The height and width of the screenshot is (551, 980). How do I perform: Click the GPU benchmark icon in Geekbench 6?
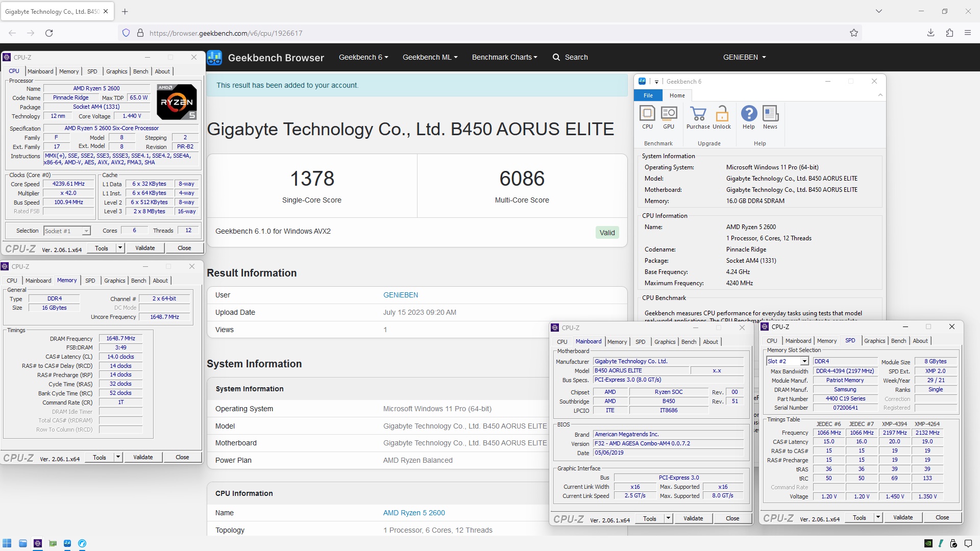[669, 117]
